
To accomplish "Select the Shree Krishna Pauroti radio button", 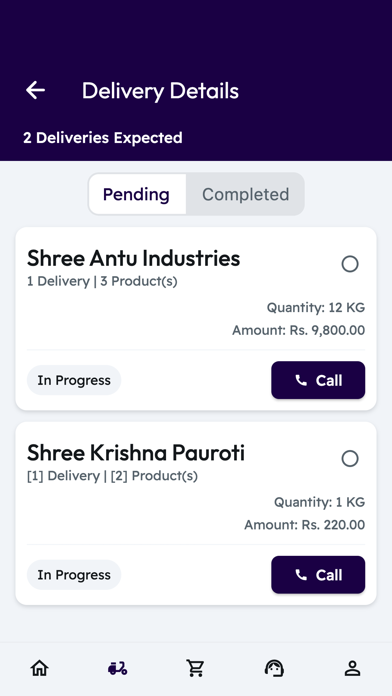I will [350, 459].
